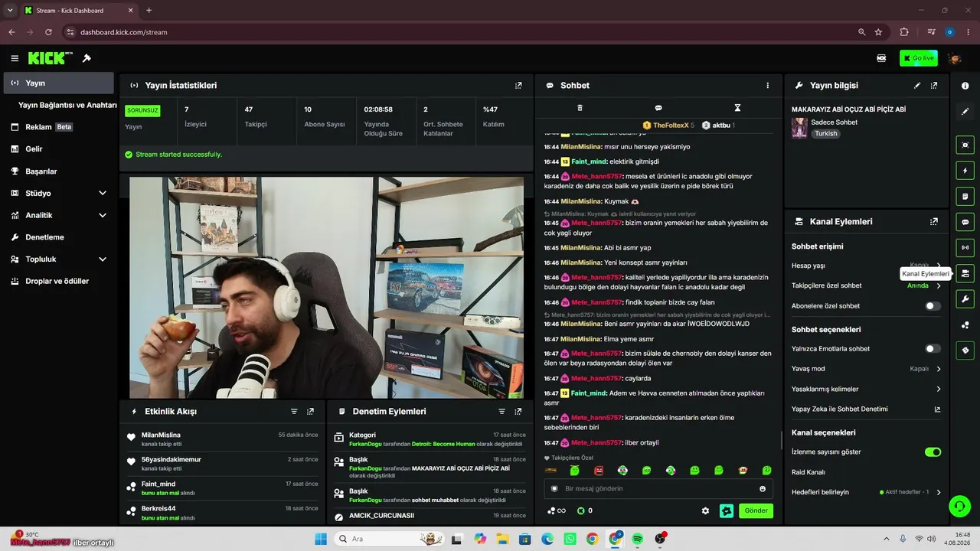Click the hourglass icon in chat toolbar
This screenshot has width=980, height=551.
coord(737,108)
